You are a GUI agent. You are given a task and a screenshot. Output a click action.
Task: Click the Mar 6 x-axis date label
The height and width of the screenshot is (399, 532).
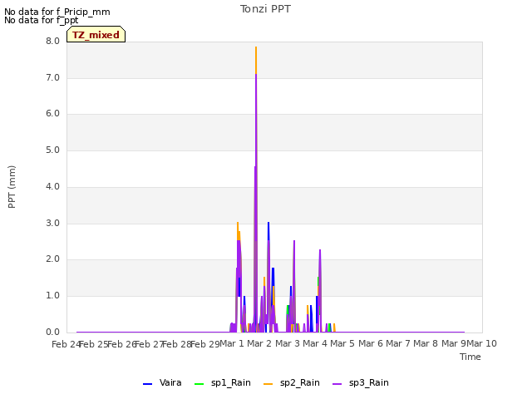(x=371, y=343)
